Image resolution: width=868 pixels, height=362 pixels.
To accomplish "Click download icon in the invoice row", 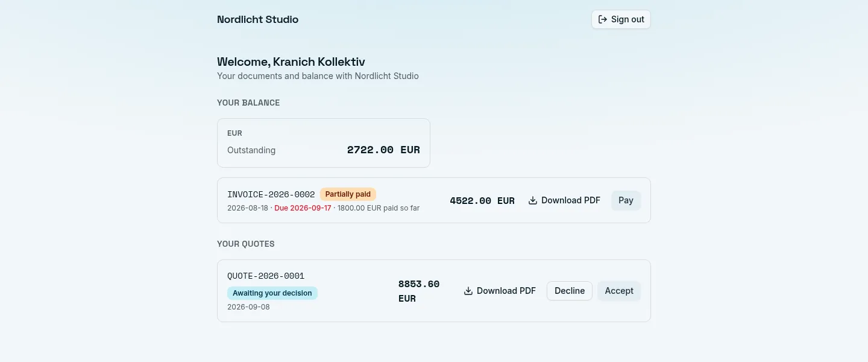I will [533, 201].
